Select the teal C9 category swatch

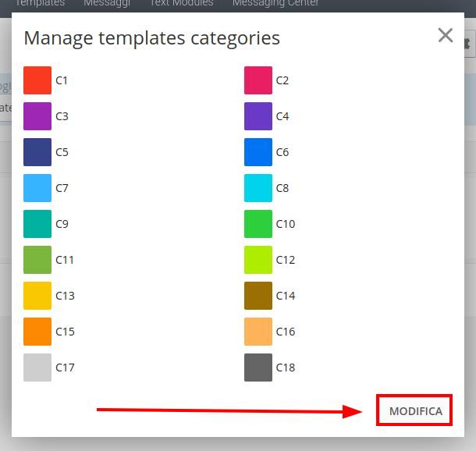coord(37,224)
